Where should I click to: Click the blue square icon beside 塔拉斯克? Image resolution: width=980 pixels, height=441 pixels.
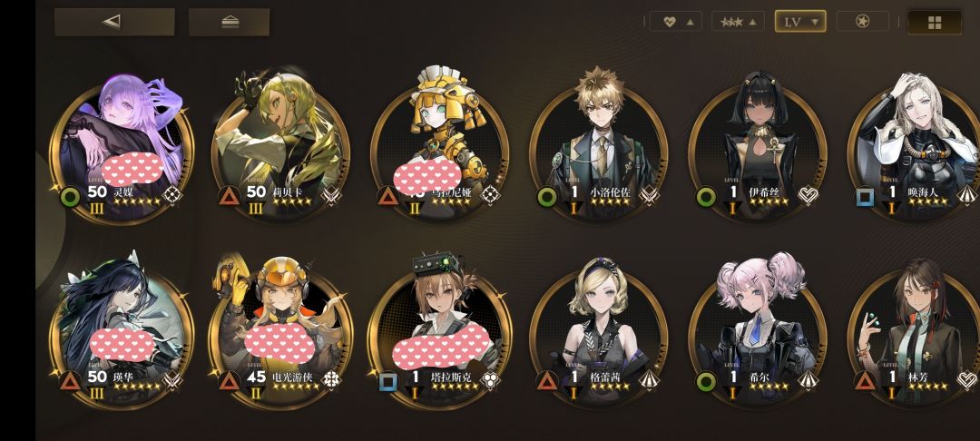point(388,380)
